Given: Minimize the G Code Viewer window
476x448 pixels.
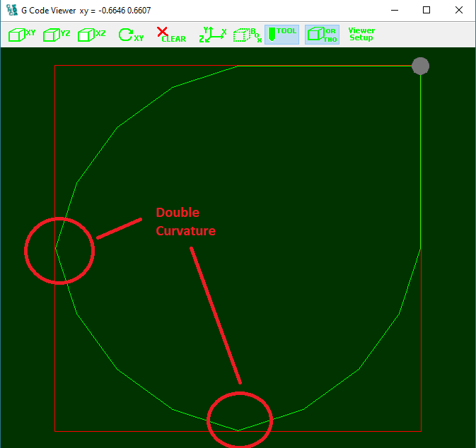Looking at the screenshot, I should [x=394, y=11].
